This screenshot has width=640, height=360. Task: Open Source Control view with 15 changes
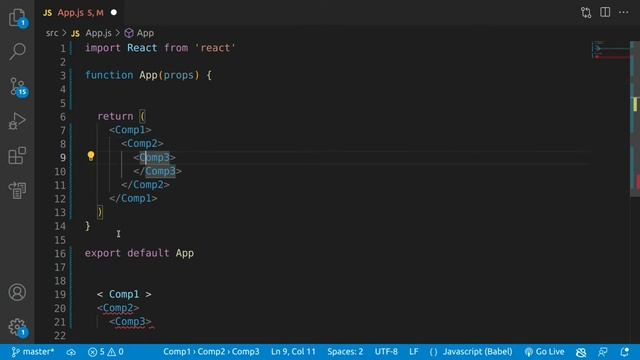point(17,87)
